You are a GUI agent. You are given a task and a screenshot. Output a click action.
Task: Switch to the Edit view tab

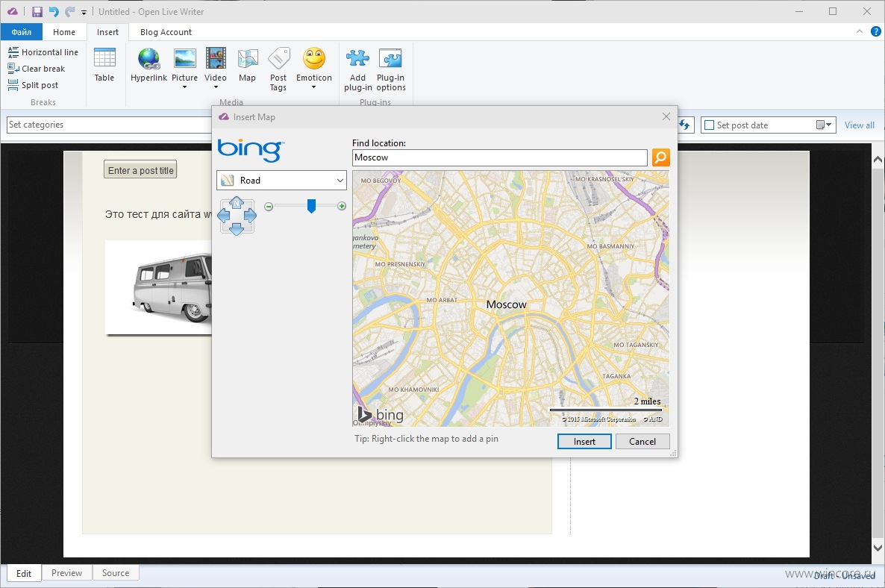tap(24, 573)
